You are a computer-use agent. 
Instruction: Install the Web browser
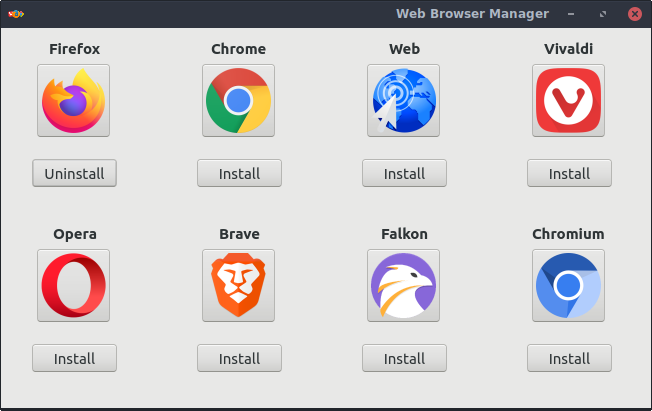pos(404,173)
